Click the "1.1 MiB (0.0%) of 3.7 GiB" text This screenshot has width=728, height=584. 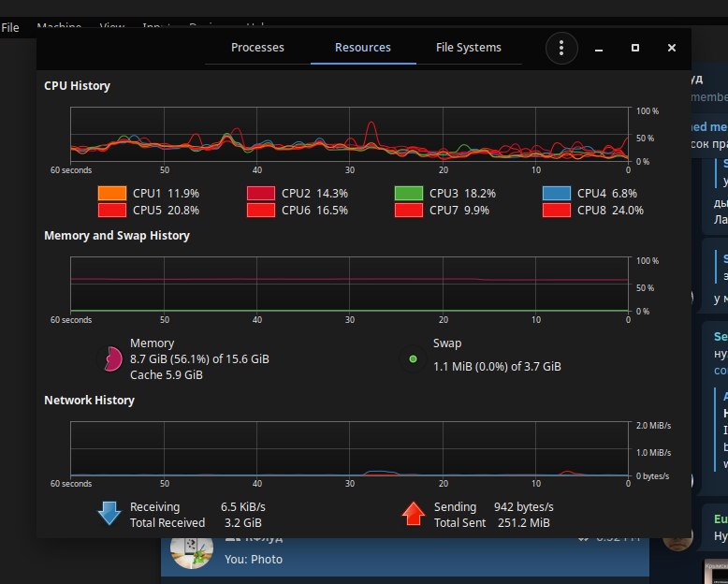[497, 366]
